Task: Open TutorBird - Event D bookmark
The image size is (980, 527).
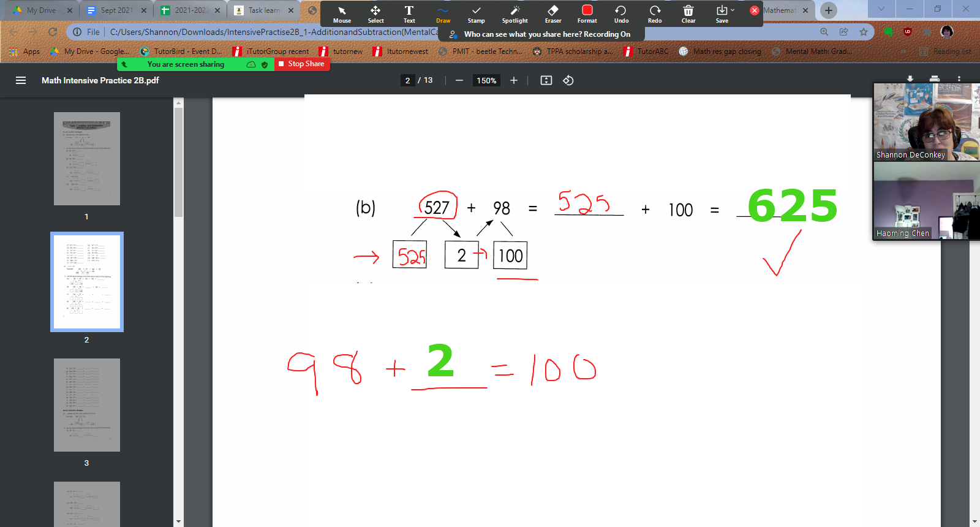Action: click(x=181, y=51)
